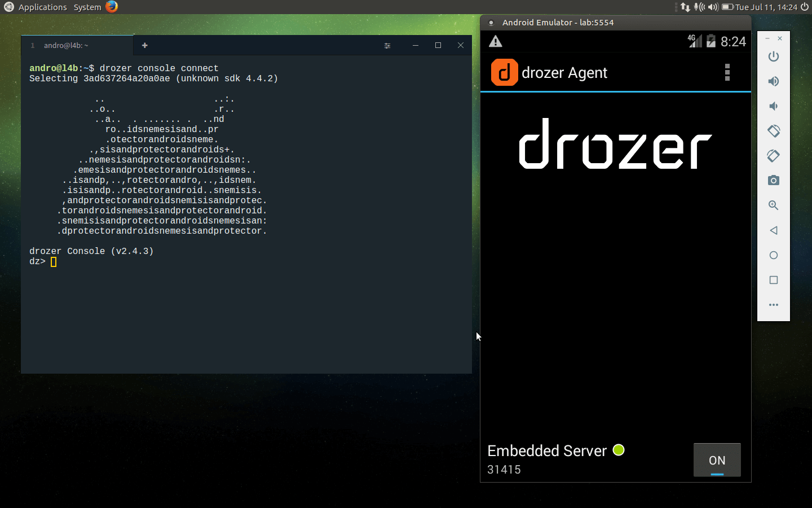The height and width of the screenshot is (508, 812).
Task: Open emulator extended controls (three dots)
Action: (774, 305)
